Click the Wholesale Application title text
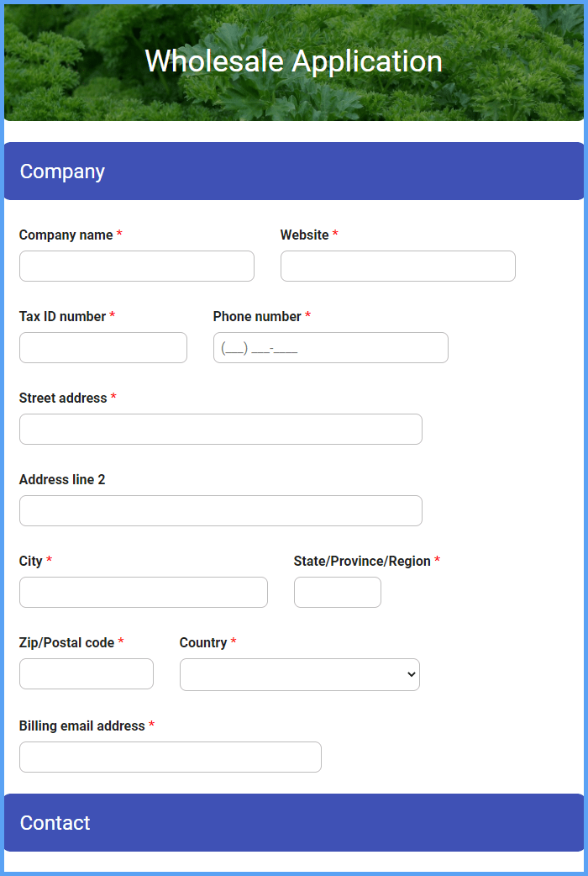 [x=294, y=61]
